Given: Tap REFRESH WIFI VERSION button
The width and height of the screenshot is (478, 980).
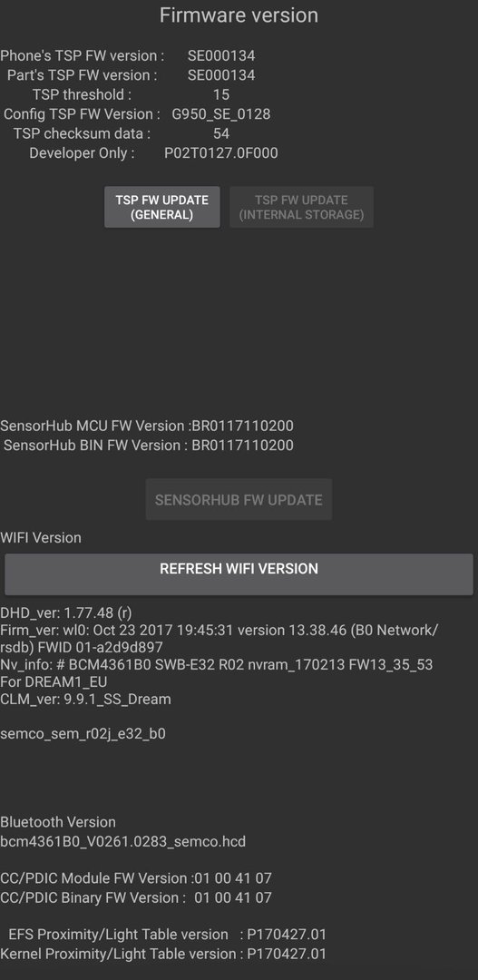Looking at the screenshot, I should point(239,574).
